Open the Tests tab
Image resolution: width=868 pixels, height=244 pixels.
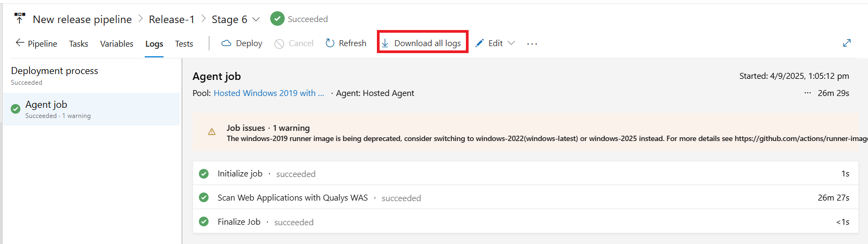184,43
